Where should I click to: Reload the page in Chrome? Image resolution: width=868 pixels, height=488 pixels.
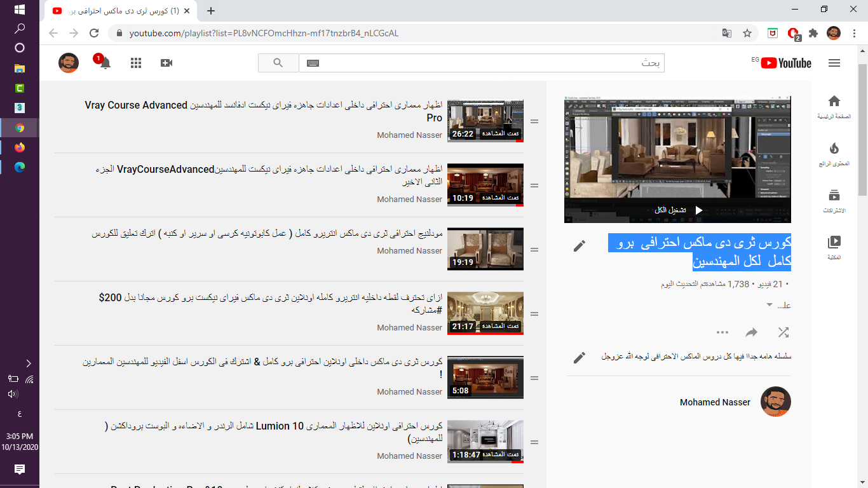(x=94, y=33)
